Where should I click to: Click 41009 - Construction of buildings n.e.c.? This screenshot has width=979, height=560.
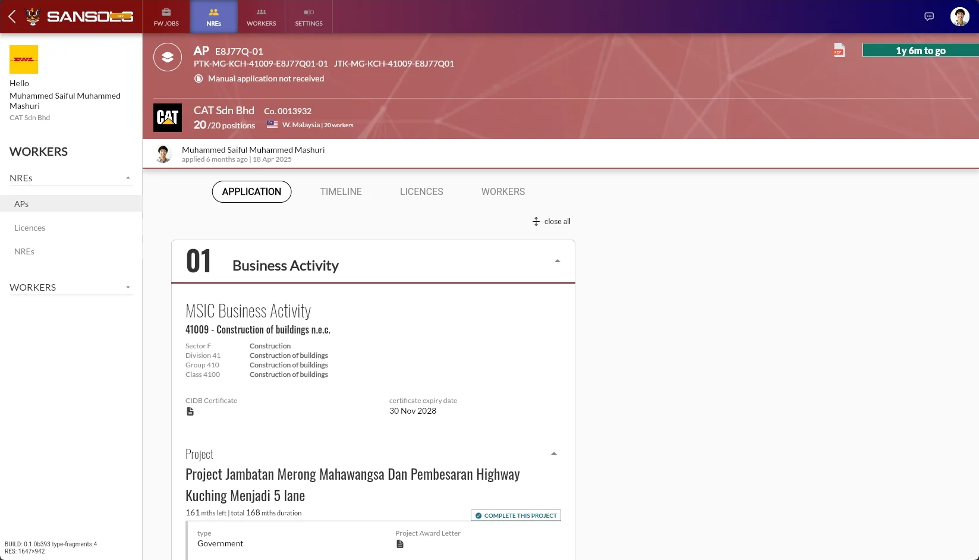click(x=258, y=329)
